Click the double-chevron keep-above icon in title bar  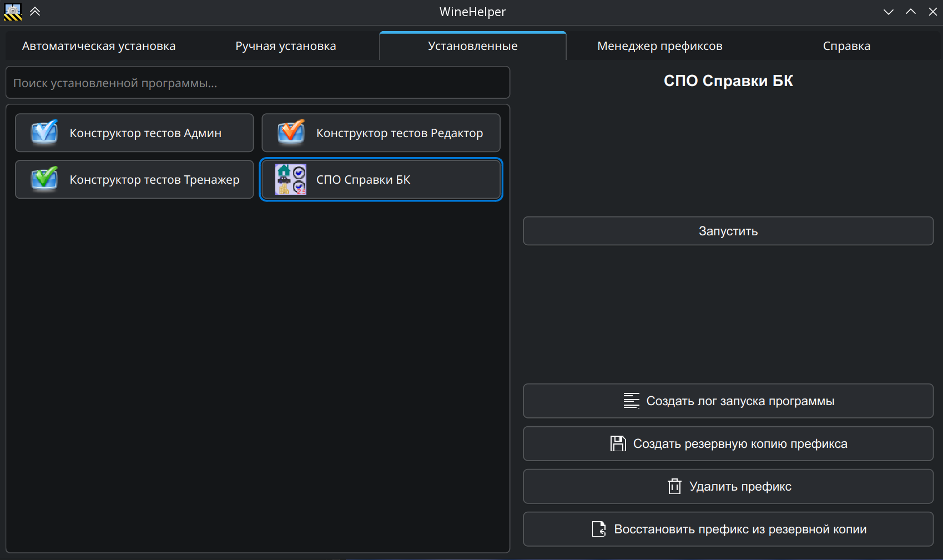(35, 12)
